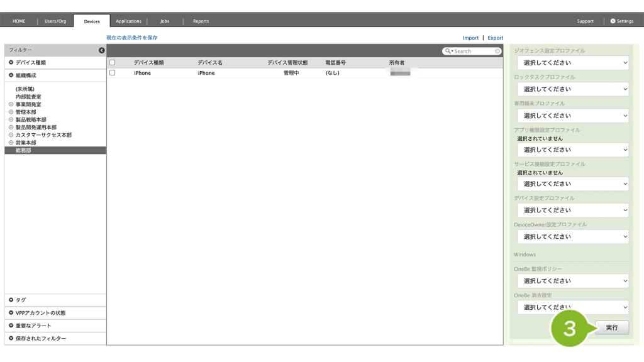Click the 現在の表示条件を保存 link

point(132,38)
